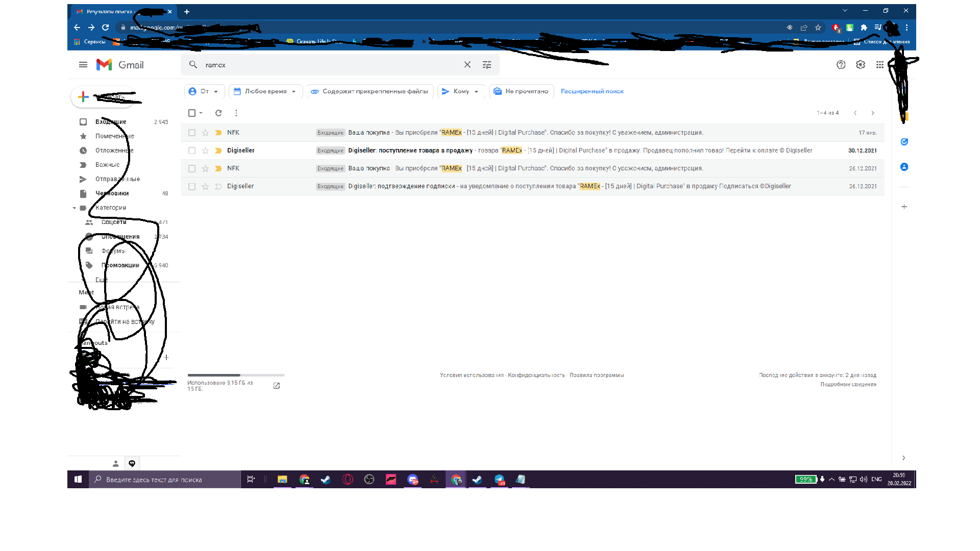Apply the 'Не прочитано' filter chip
This screenshot has width=980, height=551.
522,91
